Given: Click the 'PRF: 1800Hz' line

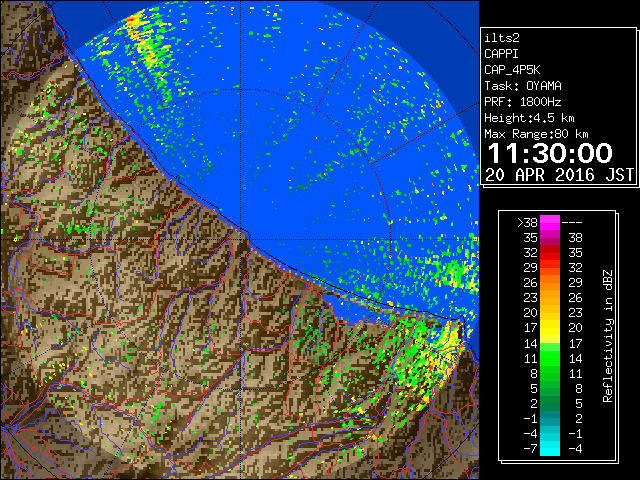Looking at the screenshot, I should pyautogui.click(x=523, y=102).
